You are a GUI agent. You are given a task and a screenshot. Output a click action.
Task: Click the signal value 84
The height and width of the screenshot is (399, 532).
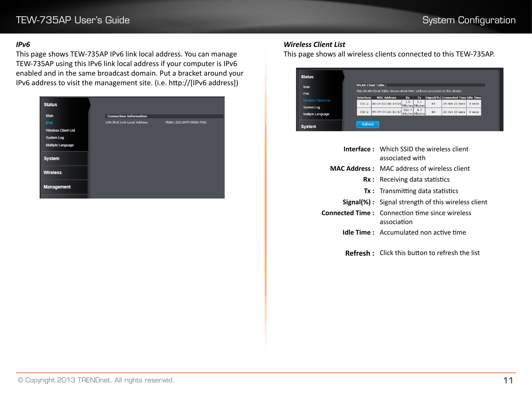coord(433,112)
